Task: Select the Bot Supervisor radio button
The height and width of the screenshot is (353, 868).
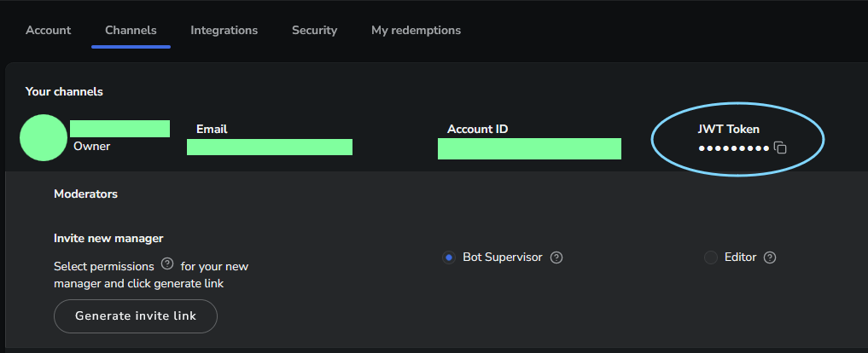Action: pyautogui.click(x=448, y=258)
